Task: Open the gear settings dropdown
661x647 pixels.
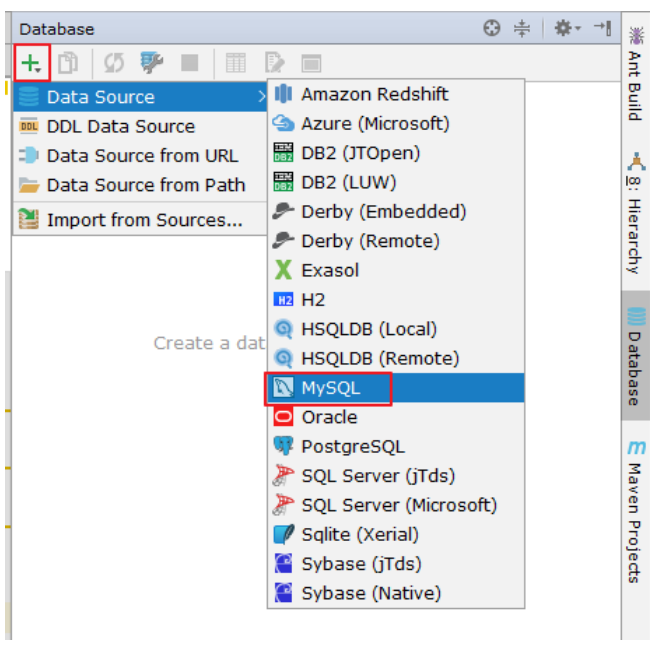Action: pos(567,28)
